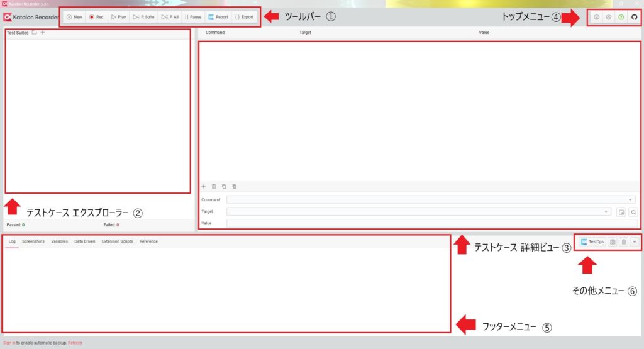Click the add command plus icon
This screenshot has height=349, width=644.
click(x=204, y=186)
